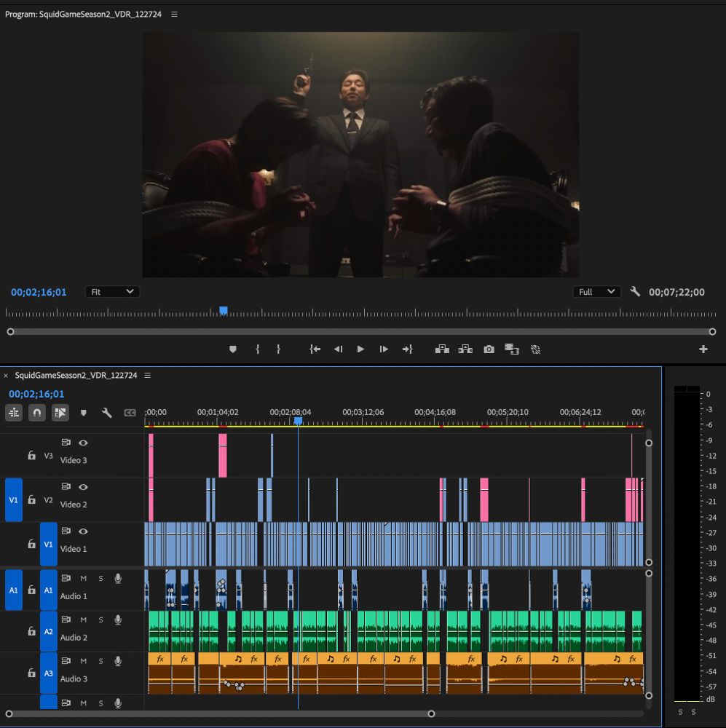Toggle sync lock for Video 1
726x728 pixels.
[66, 531]
